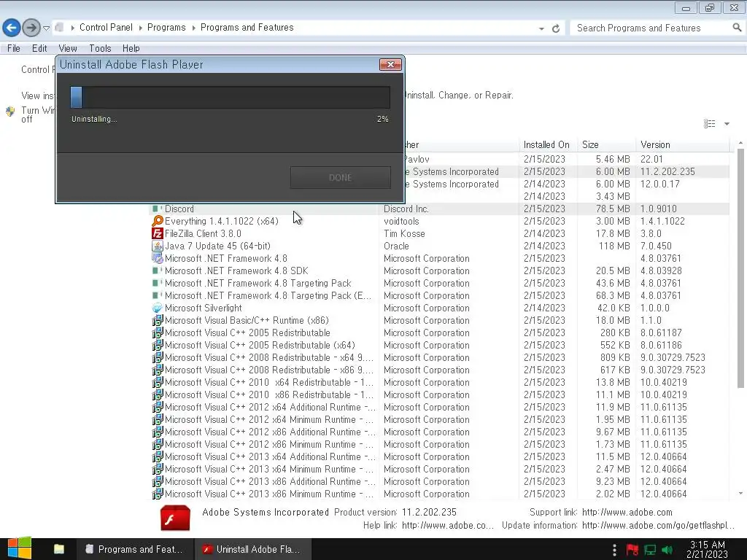Click the Windows shield icon in left pane
Screen dimensions: 747x560
(10, 112)
